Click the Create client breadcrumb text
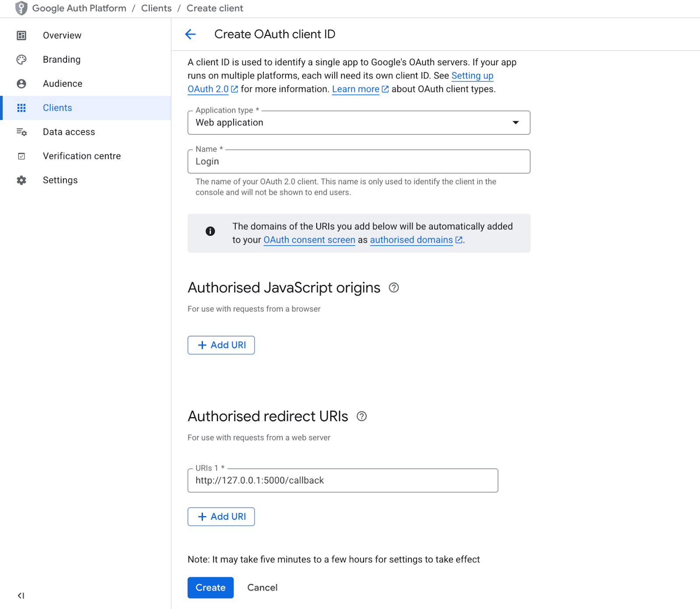700x609 pixels. pos(215,8)
